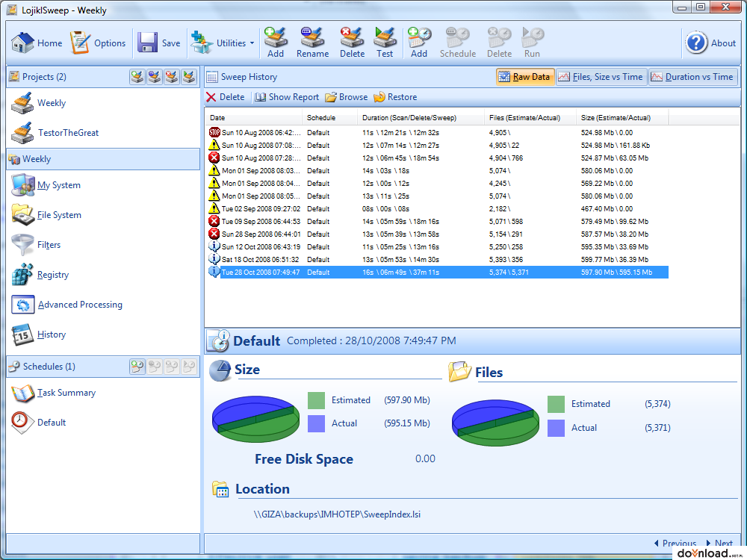Select the Sun 12 Oct 2008 06:43:19 sweep row

point(438,247)
